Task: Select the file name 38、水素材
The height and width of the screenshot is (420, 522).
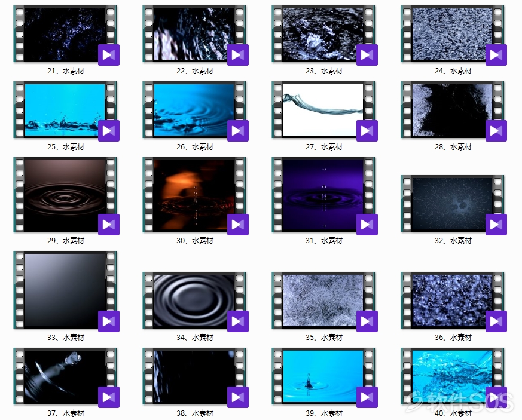Action: [195, 413]
